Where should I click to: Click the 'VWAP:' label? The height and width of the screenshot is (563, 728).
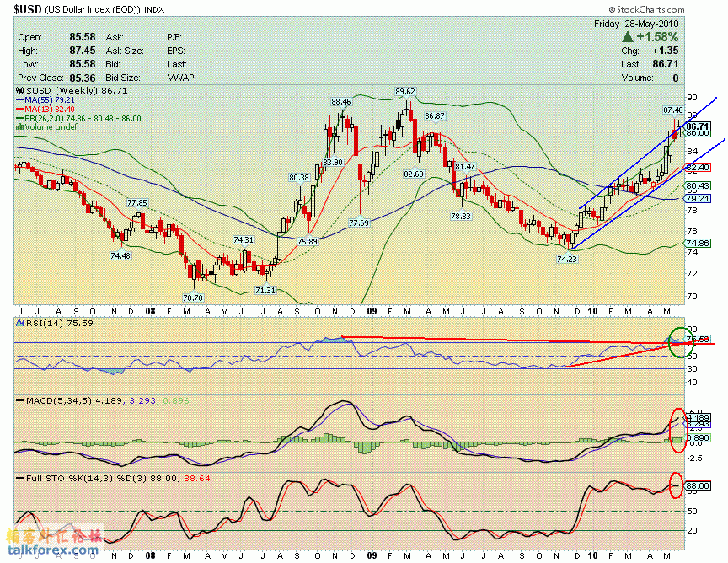[181, 78]
